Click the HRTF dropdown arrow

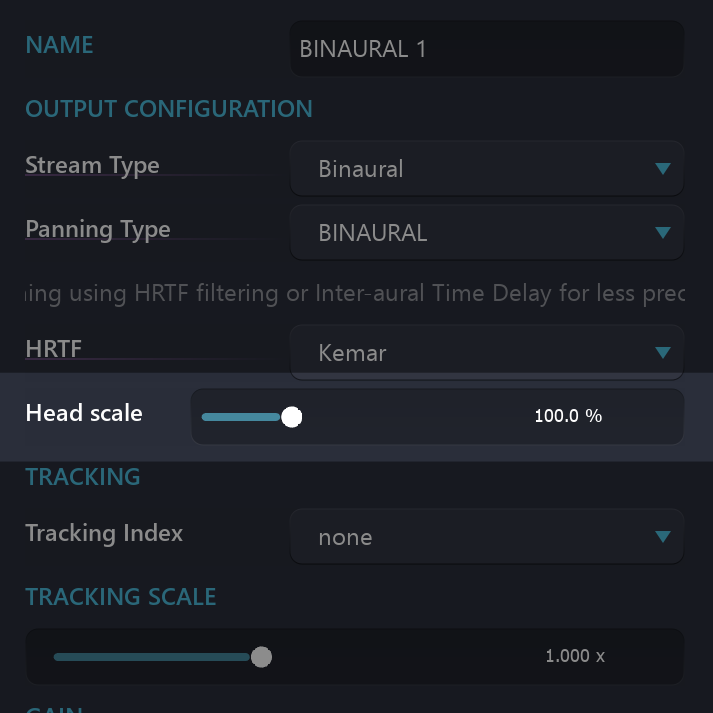(x=662, y=352)
